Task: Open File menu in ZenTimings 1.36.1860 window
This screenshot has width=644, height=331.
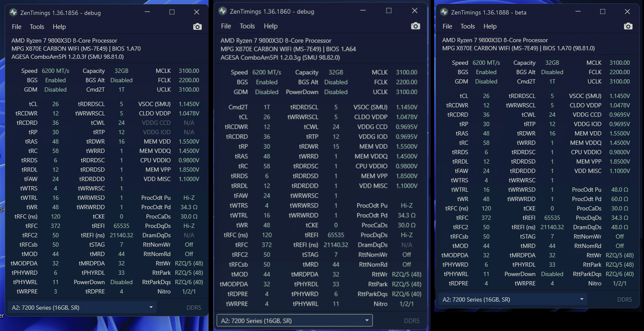Action: tap(226, 26)
